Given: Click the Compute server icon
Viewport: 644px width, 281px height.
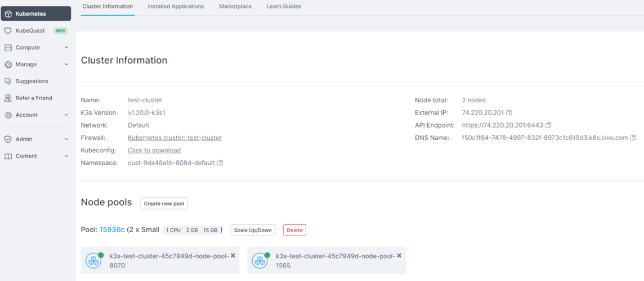Looking at the screenshot, I should 8,48.
